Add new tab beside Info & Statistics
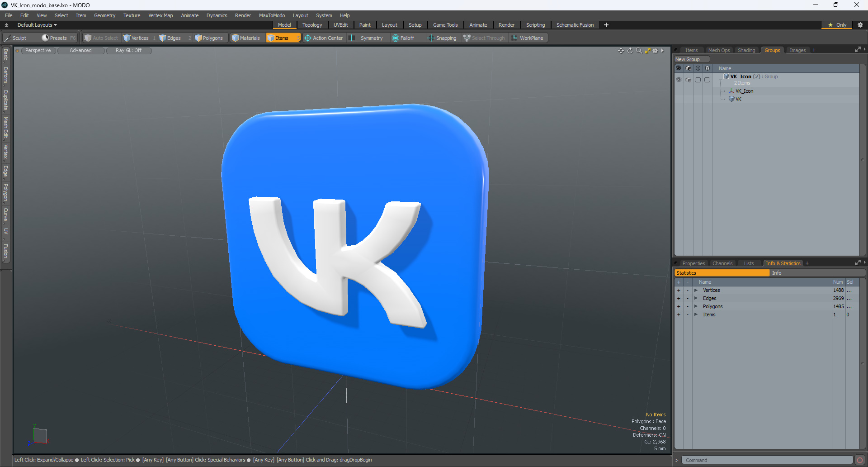This screenshot has height=467, width=868. click(x=807, y=263)
